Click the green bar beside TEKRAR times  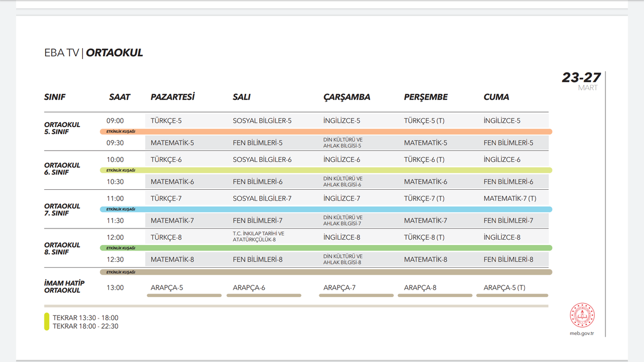coord(46,322)
